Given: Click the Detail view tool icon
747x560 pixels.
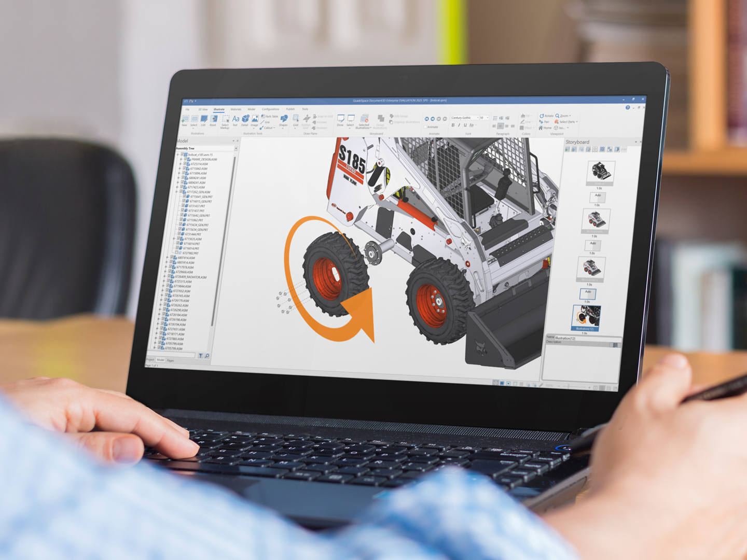Looking at the screenshot, I should [x=245, y=120].
